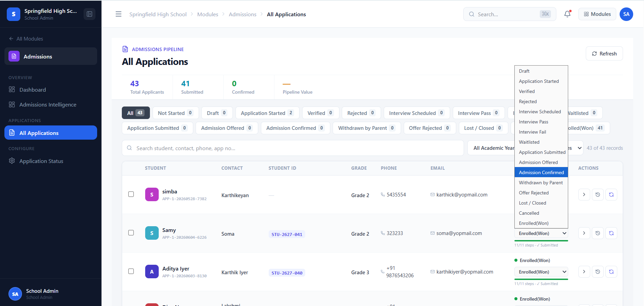Filter by Withdrawn by Parent tab

pos(367,128)
